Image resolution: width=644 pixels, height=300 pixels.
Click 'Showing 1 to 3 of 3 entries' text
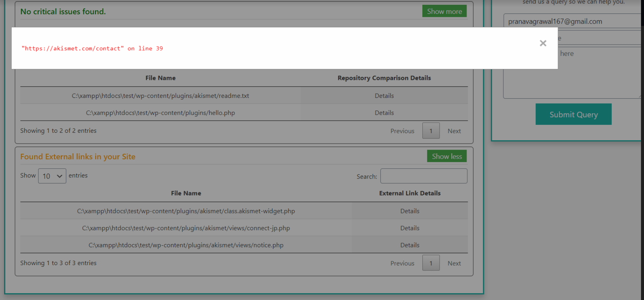[58, 263]
